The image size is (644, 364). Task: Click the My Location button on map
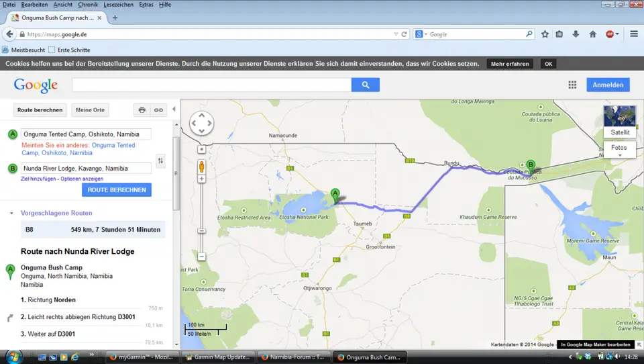point(201,149)
